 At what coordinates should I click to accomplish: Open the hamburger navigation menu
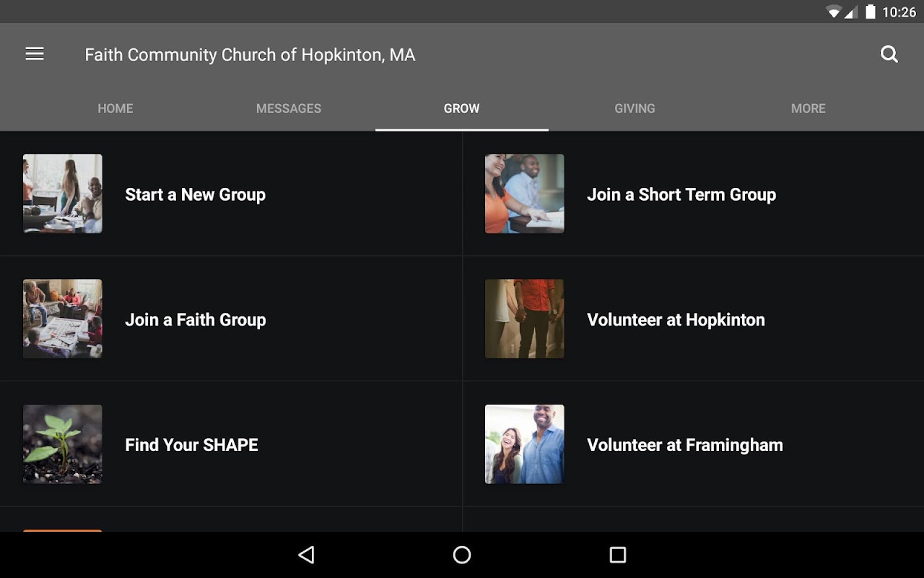click(x=35, y=54)
